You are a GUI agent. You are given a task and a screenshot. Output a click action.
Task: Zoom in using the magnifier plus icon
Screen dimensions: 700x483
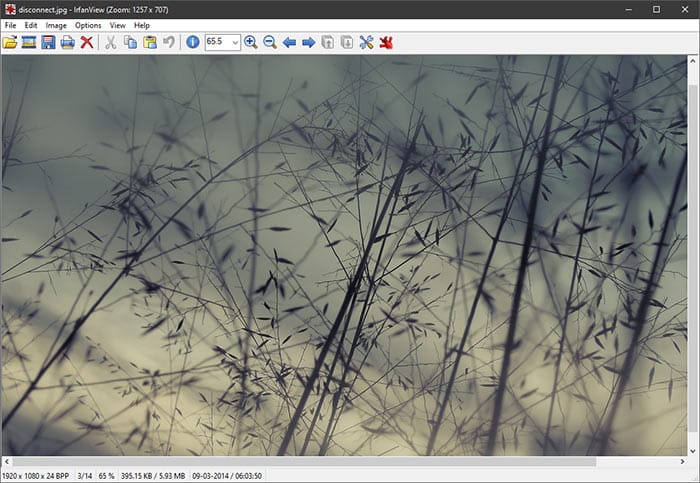coord(251,42)
